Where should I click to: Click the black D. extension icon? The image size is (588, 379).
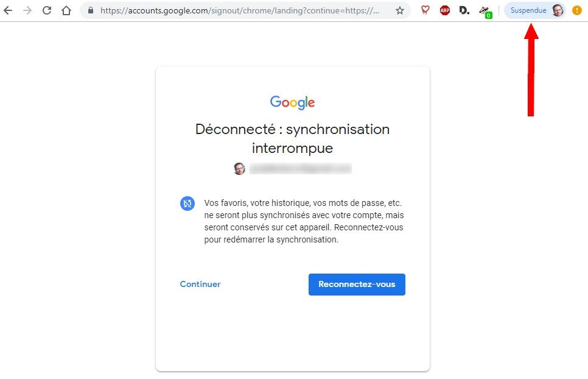point(464,10)
